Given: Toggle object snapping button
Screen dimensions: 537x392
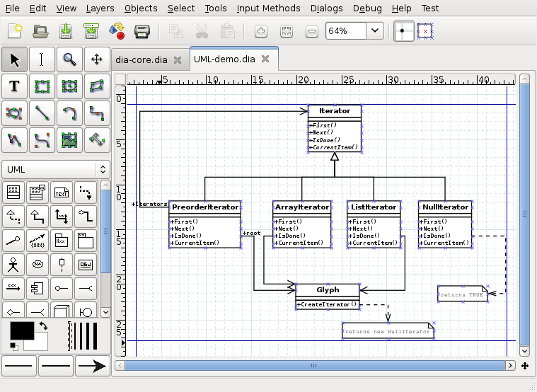Looking at the screenshot, I should coord(425,31).
